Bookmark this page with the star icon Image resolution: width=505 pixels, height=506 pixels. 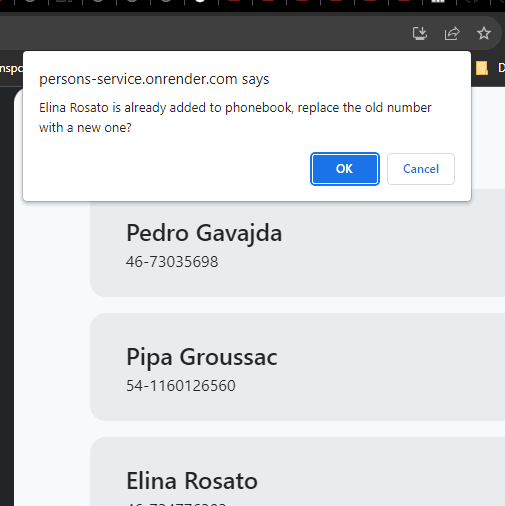tap(484, 33)
